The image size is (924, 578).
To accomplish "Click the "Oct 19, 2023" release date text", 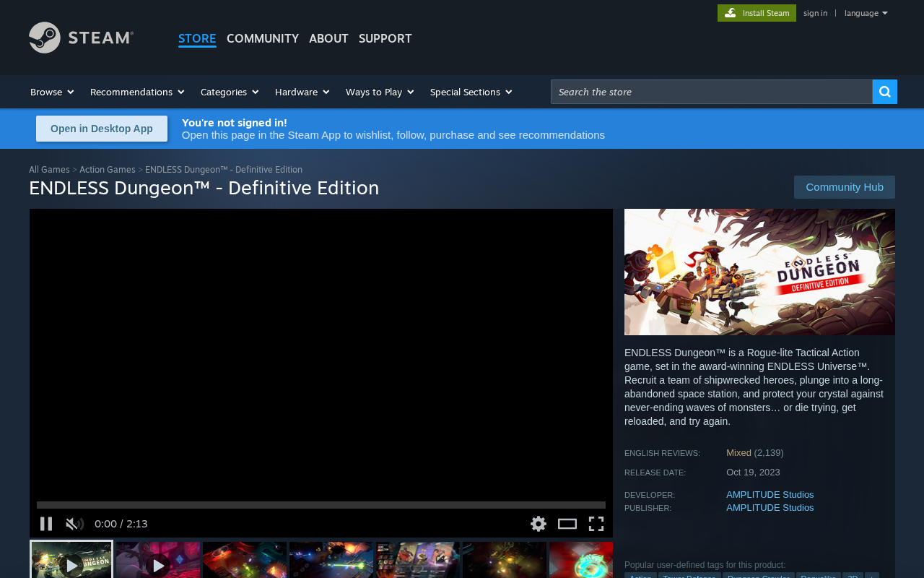I will click(753, 473).
